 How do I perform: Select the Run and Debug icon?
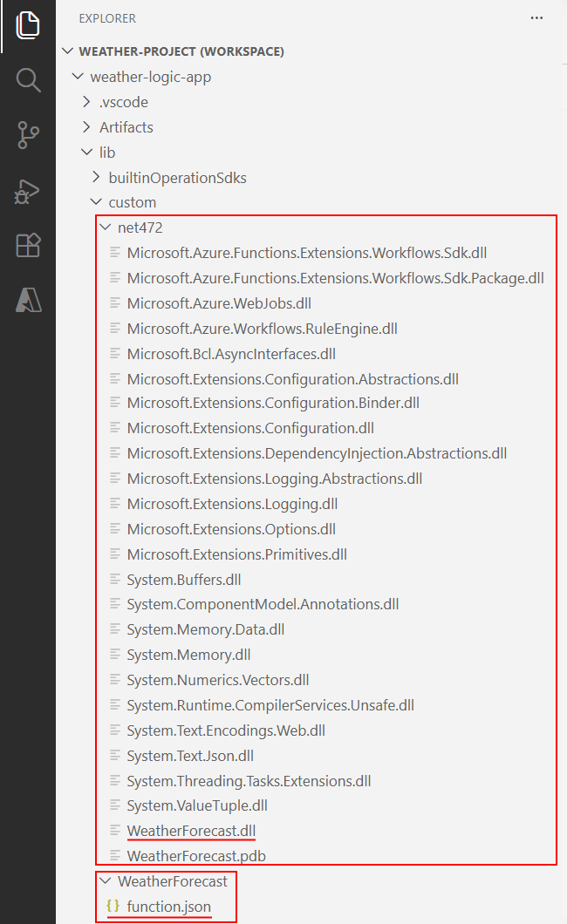coord(27,191)
